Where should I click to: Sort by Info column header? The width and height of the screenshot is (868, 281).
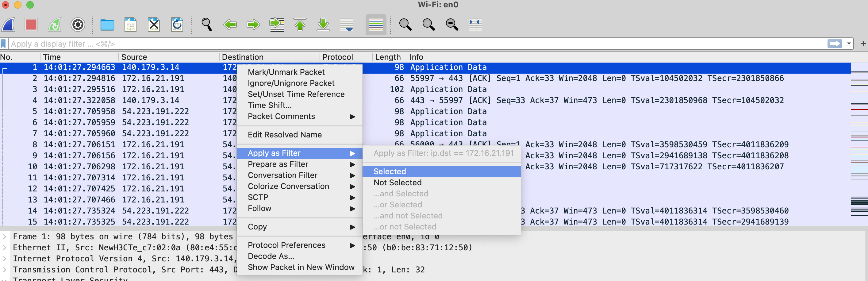click(x=629, y=57)
